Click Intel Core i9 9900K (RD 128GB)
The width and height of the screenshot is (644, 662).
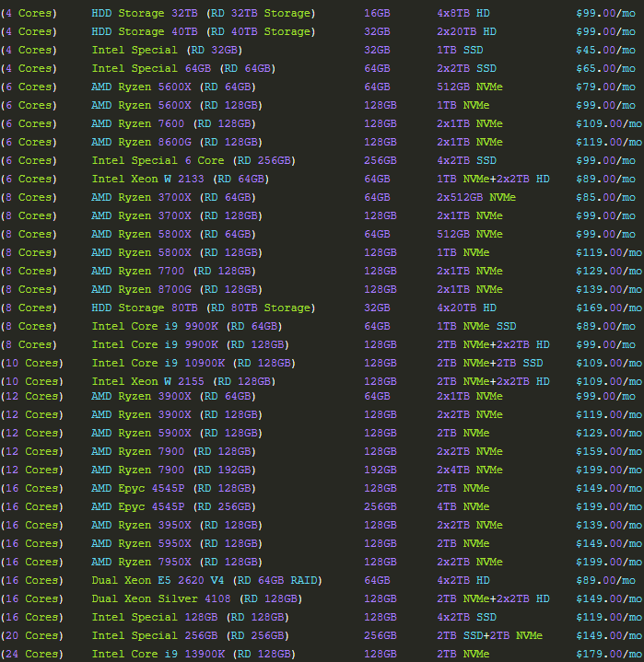click(x=190, y=345)
